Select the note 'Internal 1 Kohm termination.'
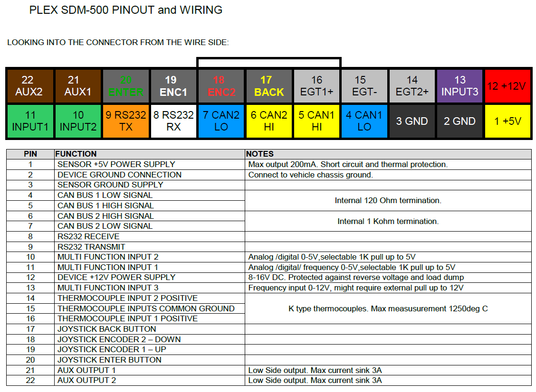Image resolution: width=536 pixels, height=392 pixels. pos(388,221)
